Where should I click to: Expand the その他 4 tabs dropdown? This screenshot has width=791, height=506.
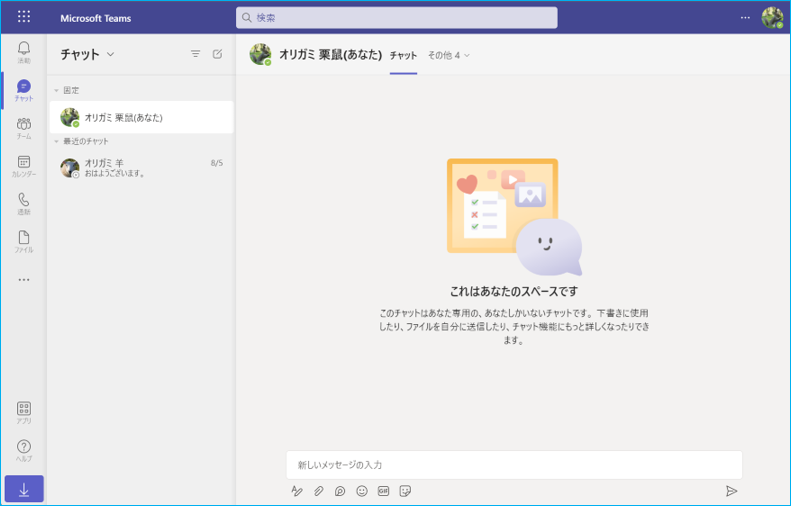coord(449,55)
